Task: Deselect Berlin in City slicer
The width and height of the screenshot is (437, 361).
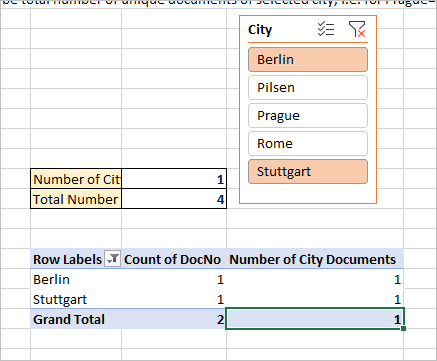Action: pos(308,60)
